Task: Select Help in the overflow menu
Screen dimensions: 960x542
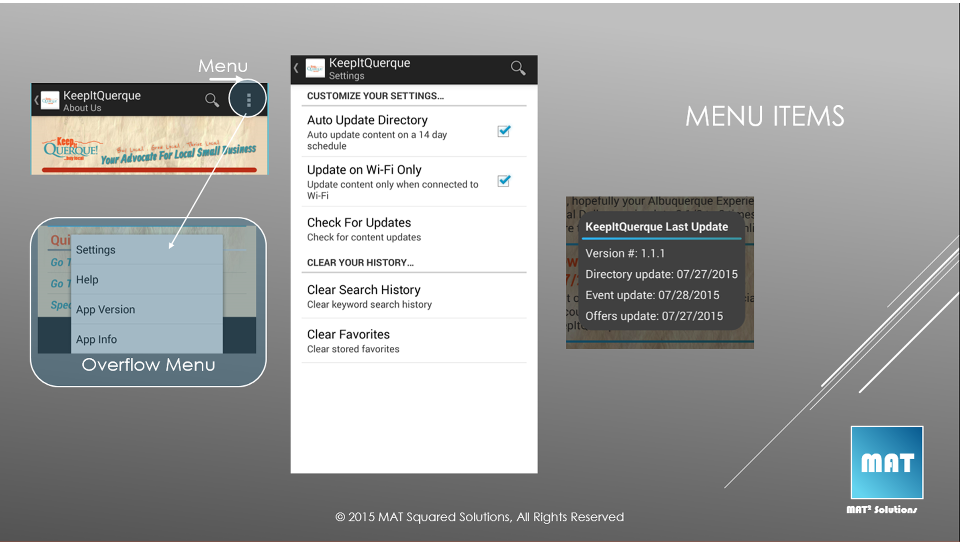Action: tap(147, 279)
